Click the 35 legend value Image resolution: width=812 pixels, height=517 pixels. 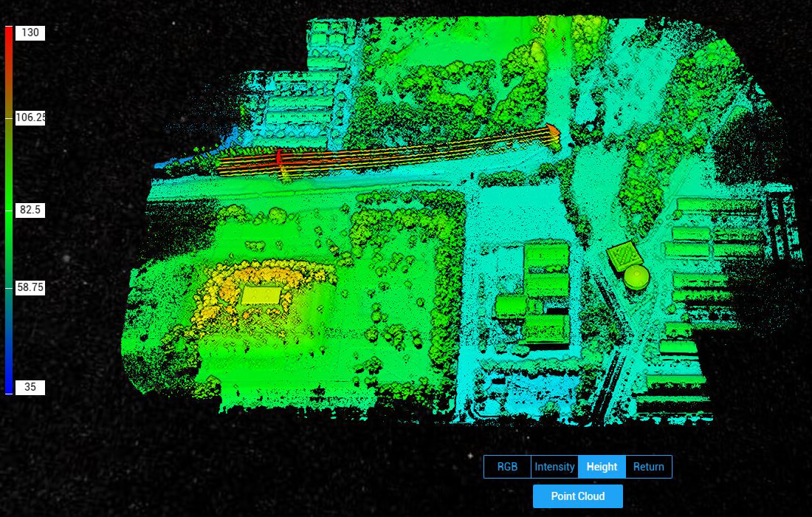coord(30,387)
